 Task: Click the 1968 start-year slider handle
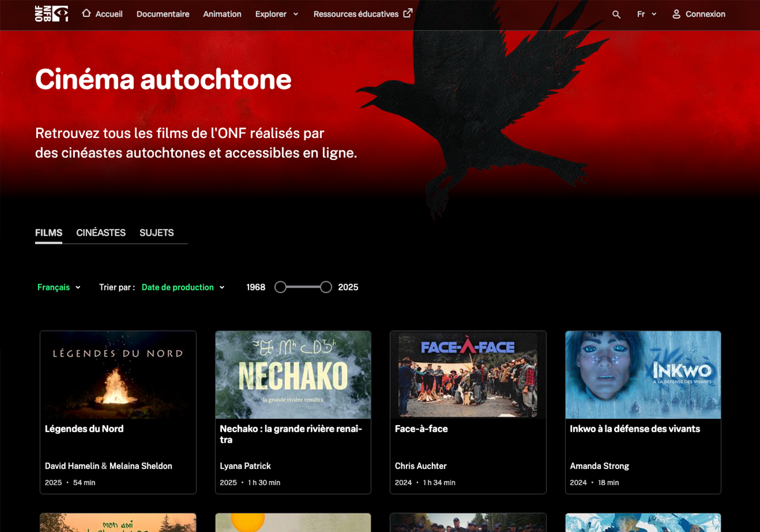280,287
